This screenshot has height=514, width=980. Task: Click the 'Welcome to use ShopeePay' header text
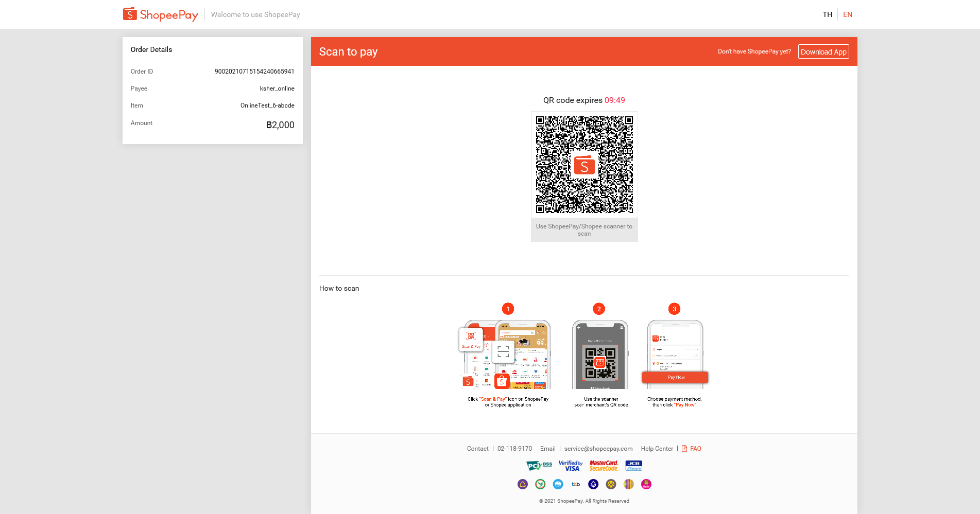[x=255, y=14]
